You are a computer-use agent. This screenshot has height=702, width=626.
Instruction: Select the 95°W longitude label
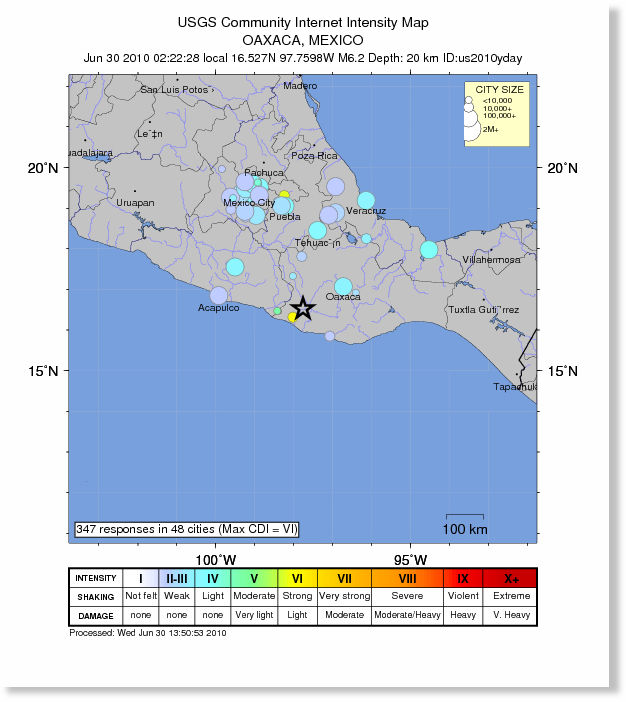pyautogui.click(x=411, y=560)
